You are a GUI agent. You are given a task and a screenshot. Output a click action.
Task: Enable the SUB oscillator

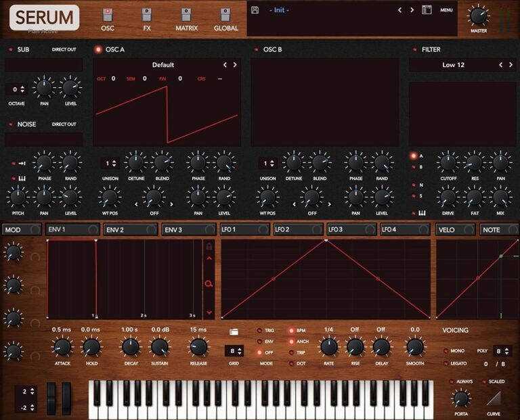tap(10, 49)
